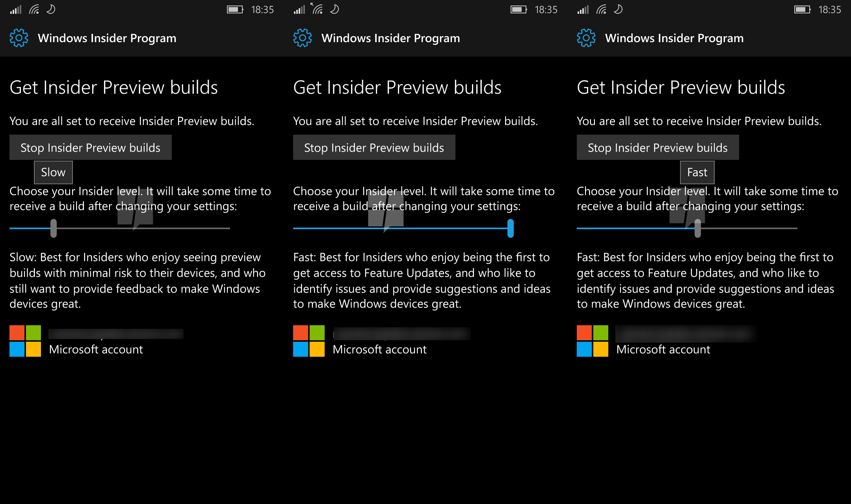This screenshot has width=851, height=504.
Task: Click the Insider level slider thumb in right screen
Action: click(x=698, y=228)
